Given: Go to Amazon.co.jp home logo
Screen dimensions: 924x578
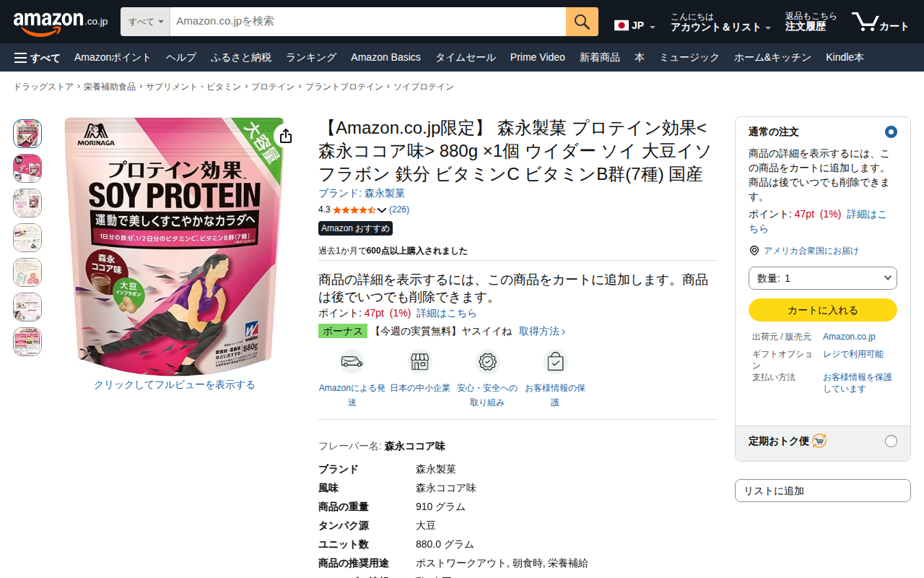Looking at the screenshot, I should coord(61,22).
